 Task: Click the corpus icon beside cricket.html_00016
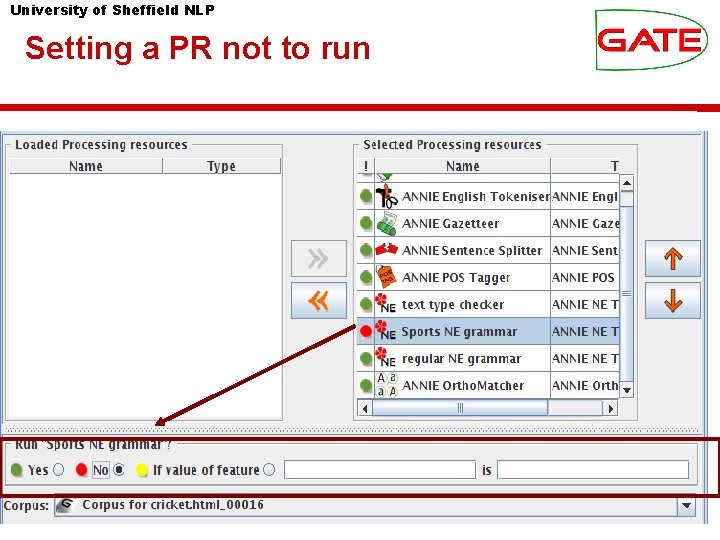[65, 505]
